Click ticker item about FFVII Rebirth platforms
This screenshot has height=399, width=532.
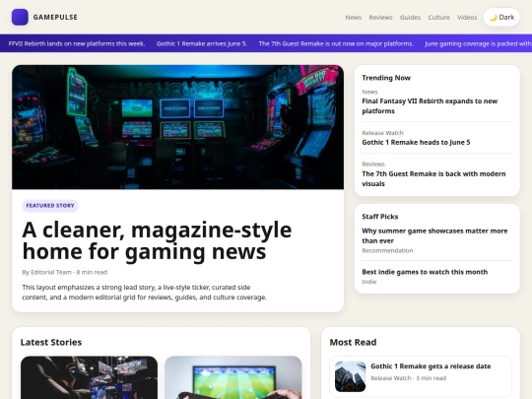tap(77, 43)
